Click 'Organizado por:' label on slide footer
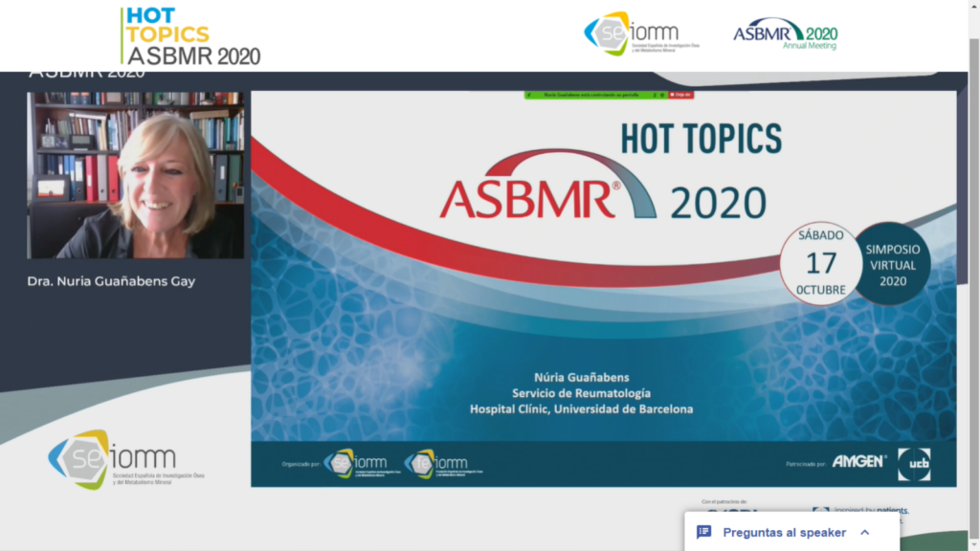 pos(301,464)
